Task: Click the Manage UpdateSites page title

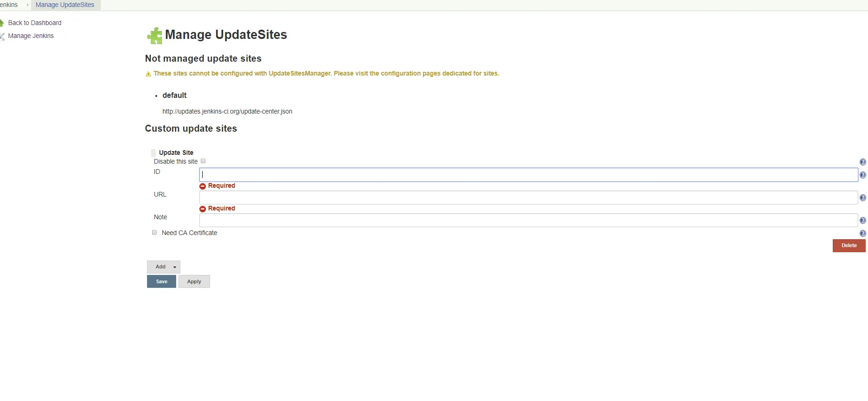Action: [x=226, y=35]
